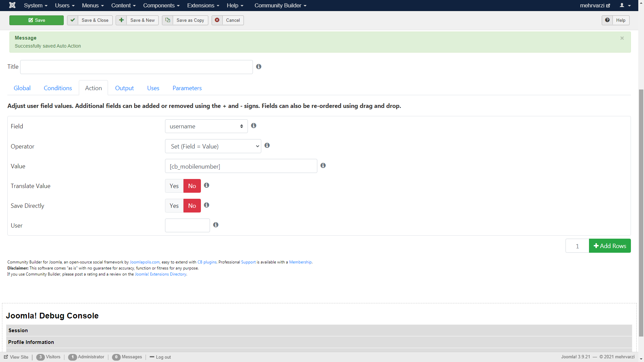Open the user account icon menu

tap(625, 5)
